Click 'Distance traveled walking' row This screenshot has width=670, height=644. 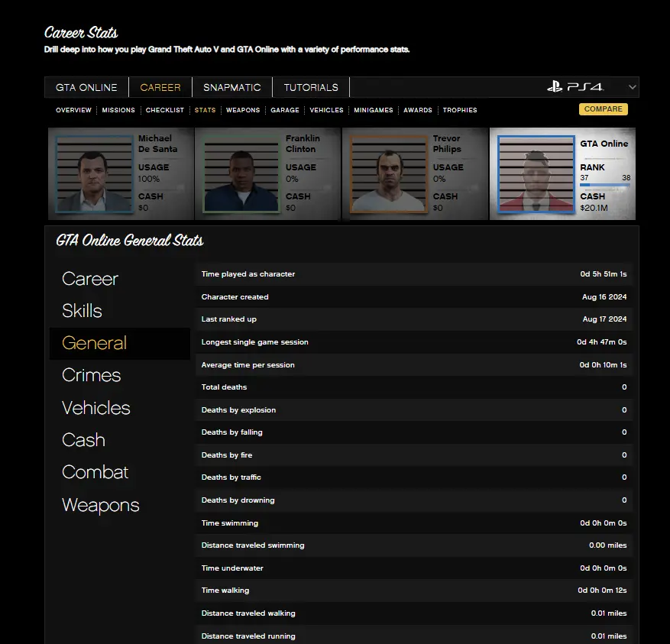click(413, 613)
